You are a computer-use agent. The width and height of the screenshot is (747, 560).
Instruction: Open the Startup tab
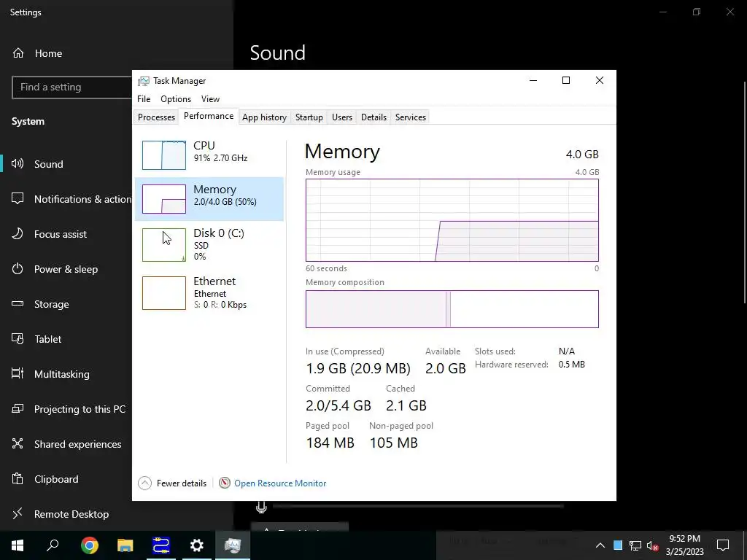pos(309,117)
